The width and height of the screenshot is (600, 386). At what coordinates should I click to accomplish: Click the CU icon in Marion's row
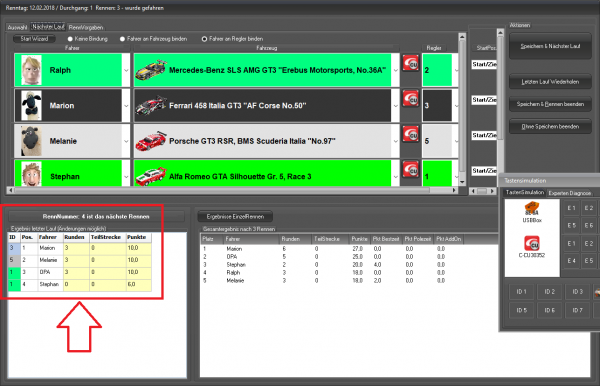point(411,99)
